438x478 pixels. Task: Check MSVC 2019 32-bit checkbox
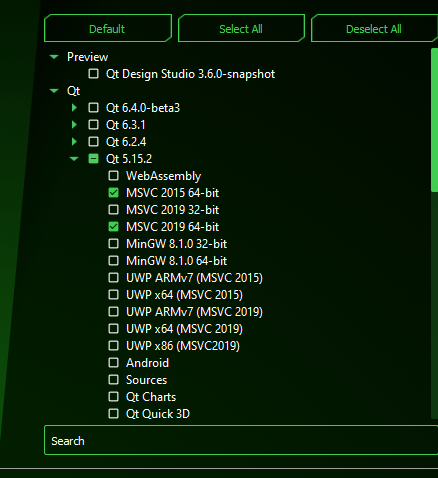click(114, 210)
